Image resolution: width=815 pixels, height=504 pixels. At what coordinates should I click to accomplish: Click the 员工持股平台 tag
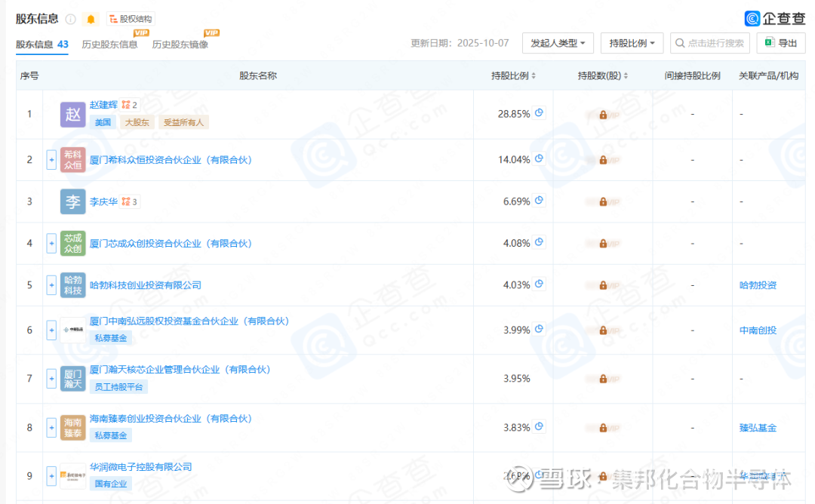(x=118, y=386)
